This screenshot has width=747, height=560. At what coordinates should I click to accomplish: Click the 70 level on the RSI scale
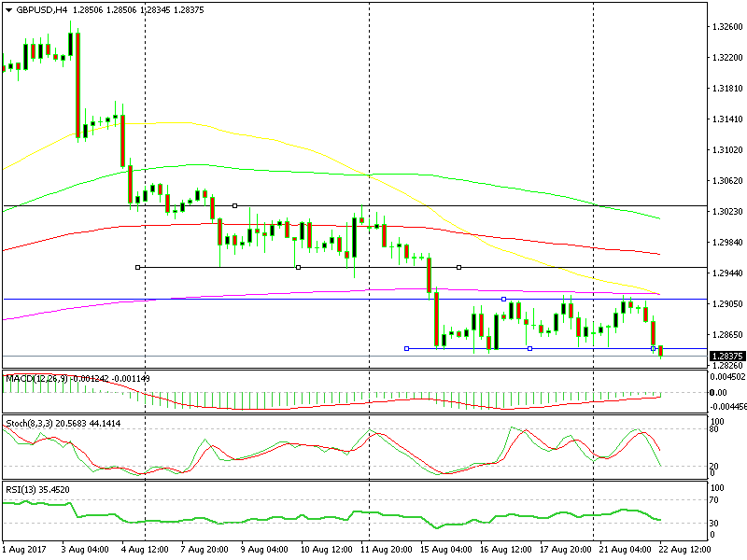[713, 500]
